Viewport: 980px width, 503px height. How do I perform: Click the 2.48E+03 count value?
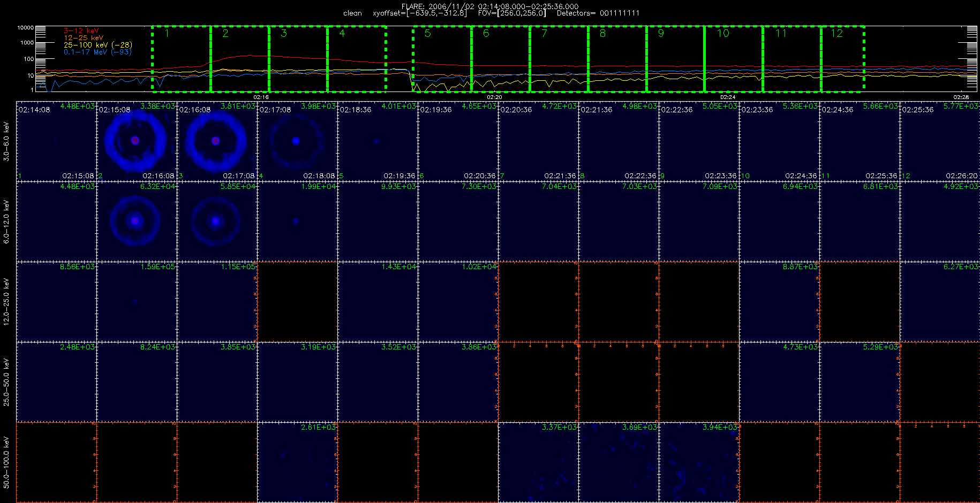click(77, 347)
